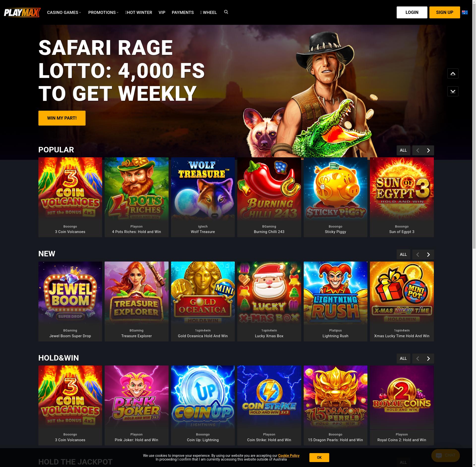The width and height of the screenshot is (476, 467).
Task: View all New games
Action: tap(403, 255)
